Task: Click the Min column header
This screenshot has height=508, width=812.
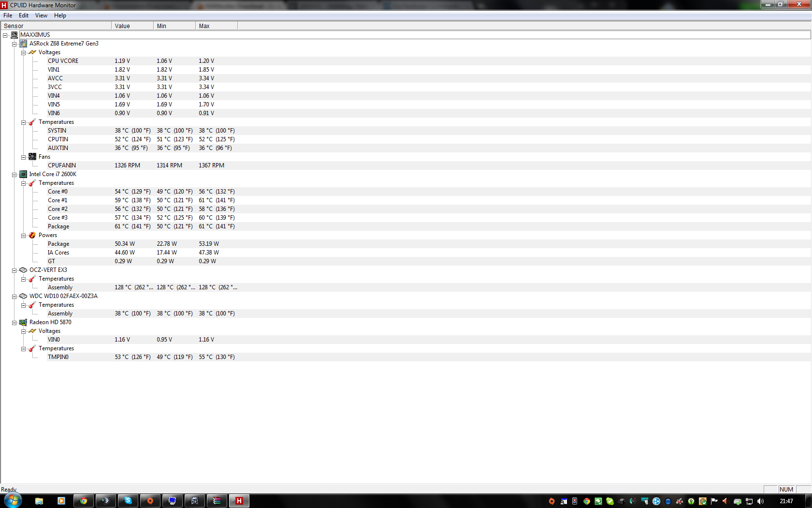Action: (174, 26)
